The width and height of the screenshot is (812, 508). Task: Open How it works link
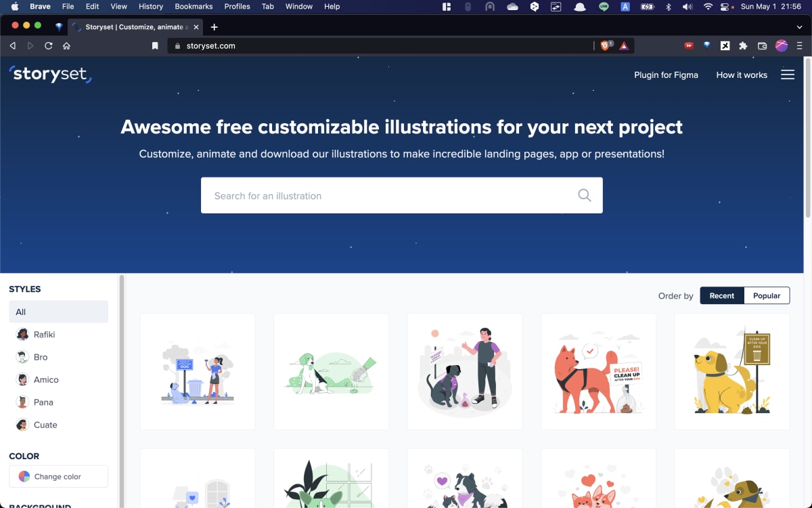[742, 75]
